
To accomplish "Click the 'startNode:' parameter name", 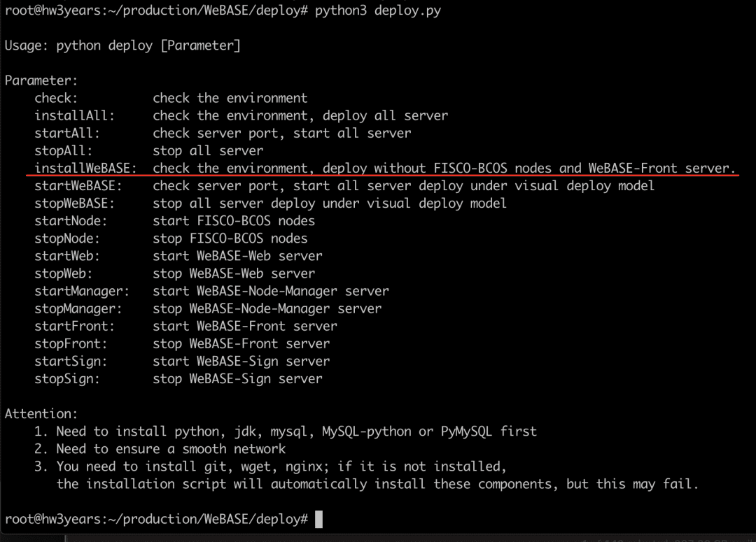I will (x=71, y=221).
